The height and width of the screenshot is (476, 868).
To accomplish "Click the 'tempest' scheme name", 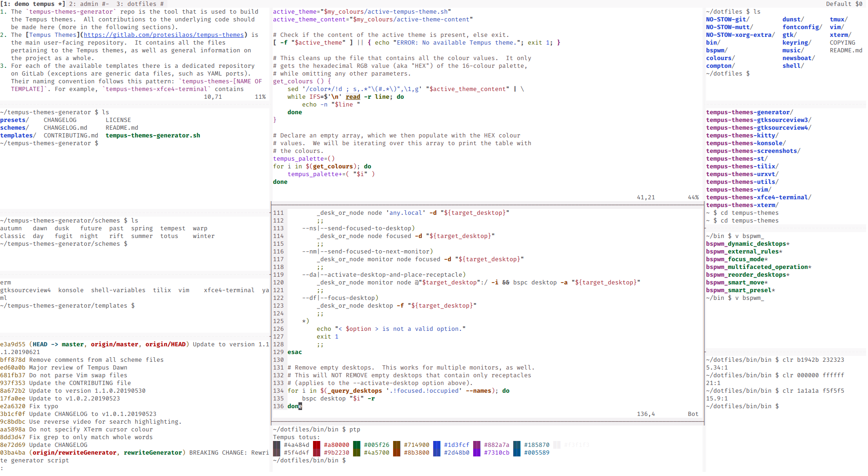I will pos(173,228).
